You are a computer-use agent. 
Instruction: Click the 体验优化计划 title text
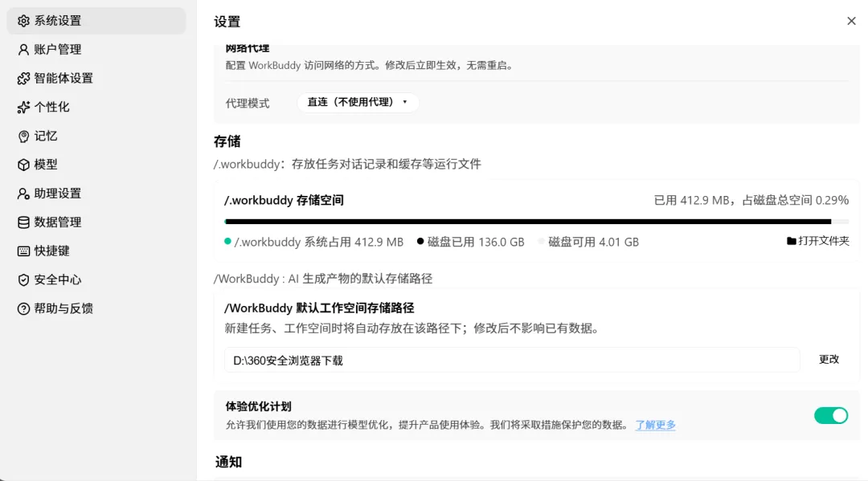point(259,407)
